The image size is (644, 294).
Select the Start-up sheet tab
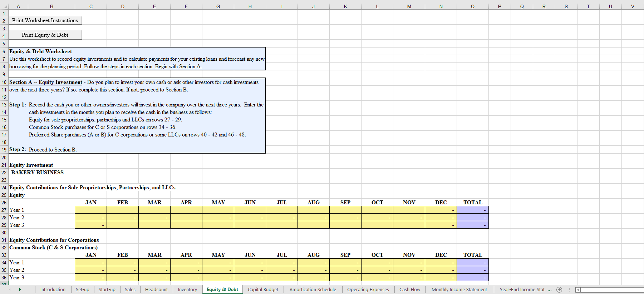coord(107,290)
